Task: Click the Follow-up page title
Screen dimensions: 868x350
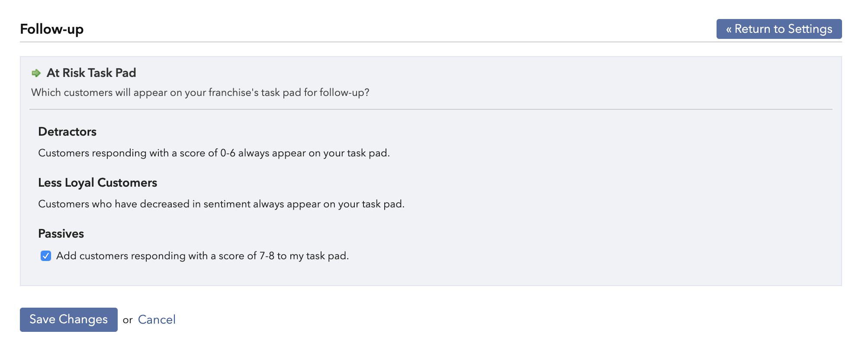Action: tap(52, 29)
